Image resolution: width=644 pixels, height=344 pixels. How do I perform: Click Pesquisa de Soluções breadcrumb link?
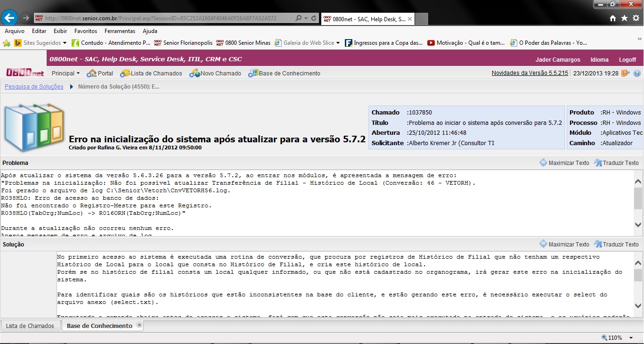pos(34,87)
